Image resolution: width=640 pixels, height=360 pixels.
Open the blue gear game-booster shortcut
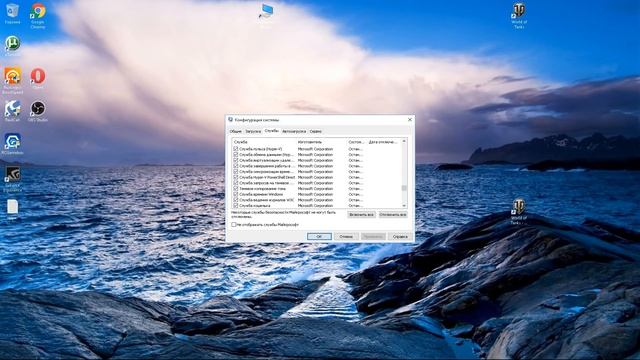pyautogui.click(x=12, y=143)
